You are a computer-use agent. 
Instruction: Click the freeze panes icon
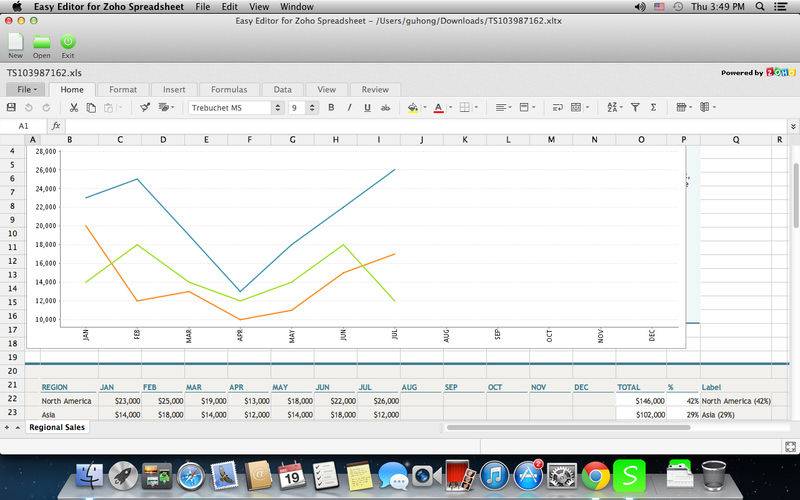(705, 107)
